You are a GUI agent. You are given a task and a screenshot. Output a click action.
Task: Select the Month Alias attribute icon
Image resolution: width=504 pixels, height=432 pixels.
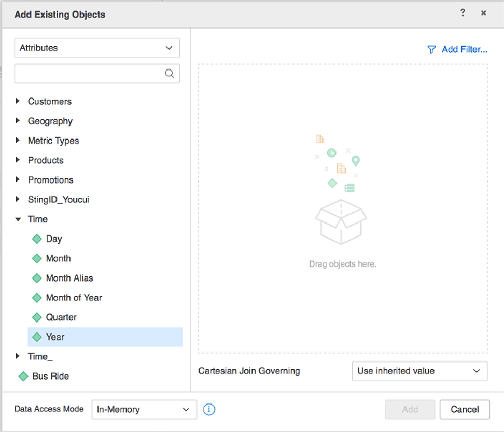tap(37, 278)
